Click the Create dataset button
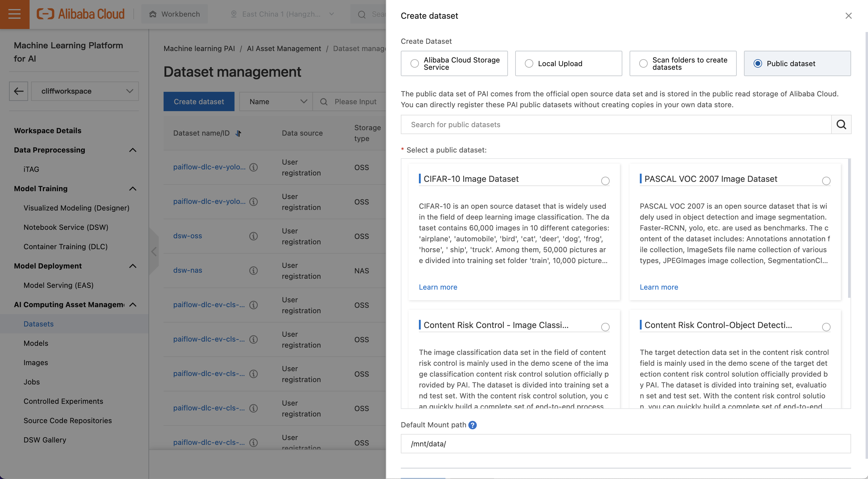The image size is (868, 479). coord(199,101)
